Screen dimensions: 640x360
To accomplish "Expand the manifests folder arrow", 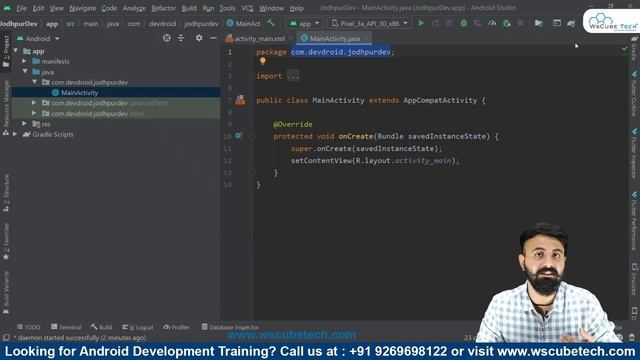I will [x=24, y=61].
